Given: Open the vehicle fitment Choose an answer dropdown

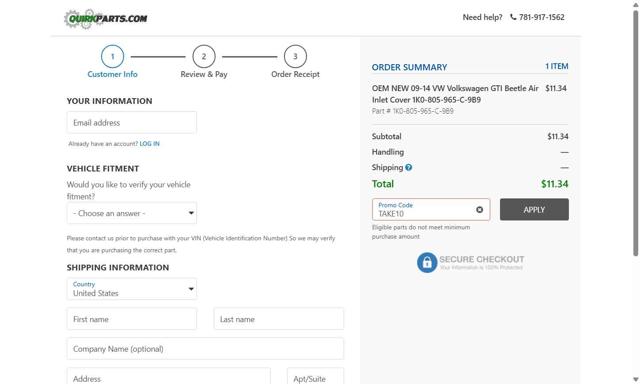Looking at the screenshot, I should point(132,213).
